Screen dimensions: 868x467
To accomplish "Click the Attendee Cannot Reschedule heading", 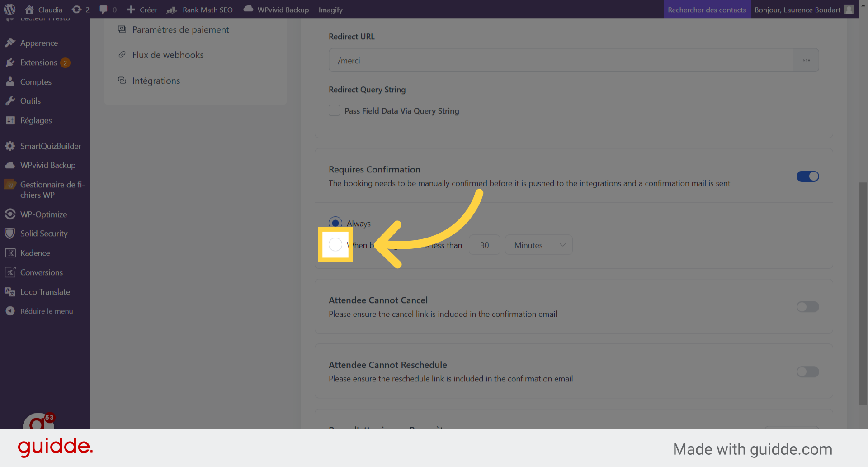I will coord(388,365).
